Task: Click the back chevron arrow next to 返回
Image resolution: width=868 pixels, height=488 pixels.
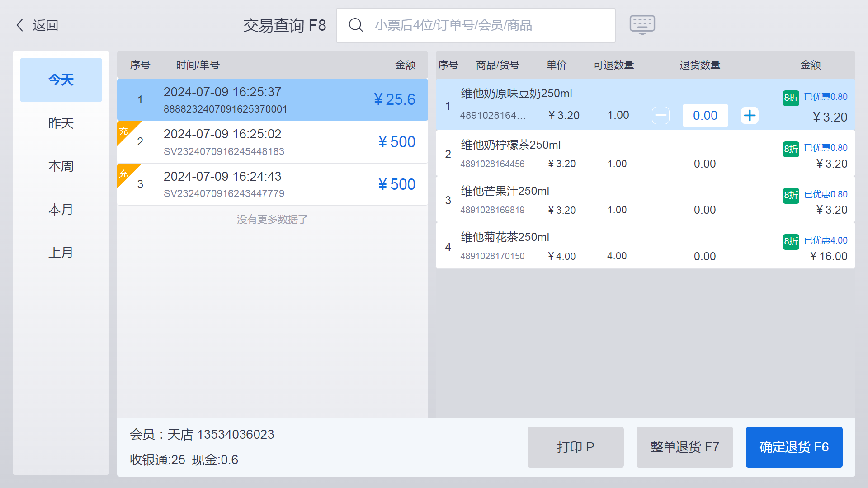Action: 19,25
